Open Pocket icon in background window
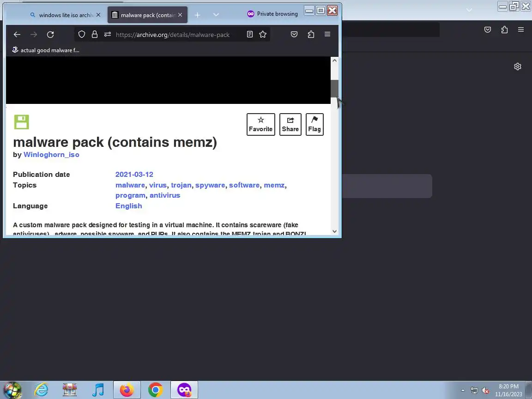The height and width of the screenshot is (399, 532). [x=488, y=30]
